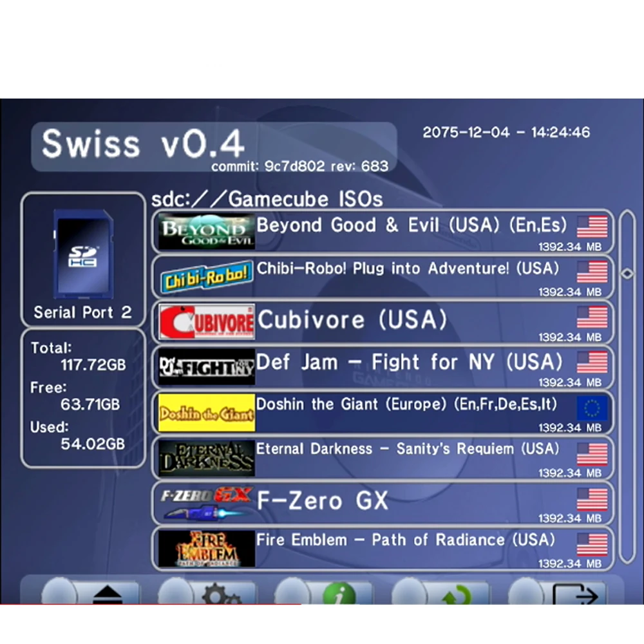This screenshot has height=644, width=644.
Task: Click 1392.34 MB size on Doshin row
Action: [x=570, y=428]
